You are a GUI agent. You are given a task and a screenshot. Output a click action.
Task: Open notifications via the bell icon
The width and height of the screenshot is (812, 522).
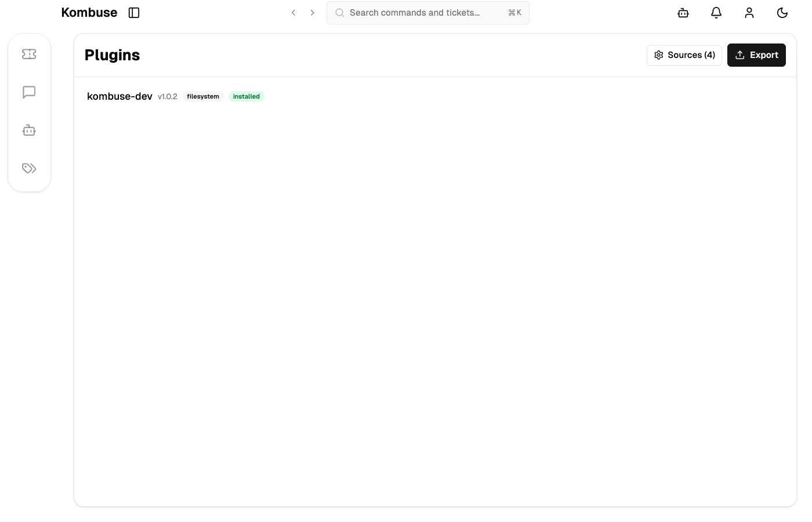coord(716,12)
